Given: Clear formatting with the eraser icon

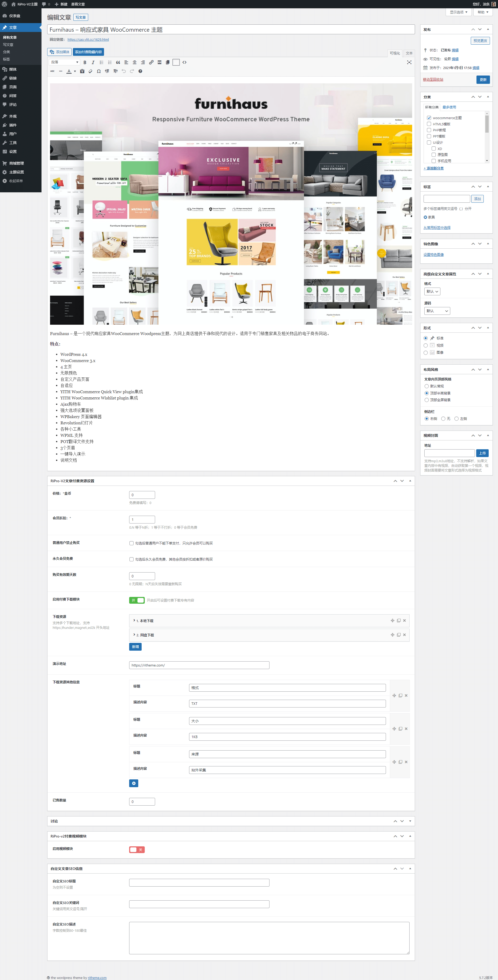Looking at the screenshot, I should [91, 71].
